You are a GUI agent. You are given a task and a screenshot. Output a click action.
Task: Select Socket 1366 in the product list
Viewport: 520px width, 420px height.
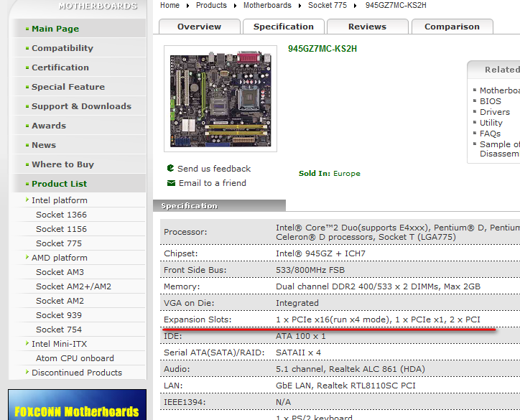coord(61,215)
